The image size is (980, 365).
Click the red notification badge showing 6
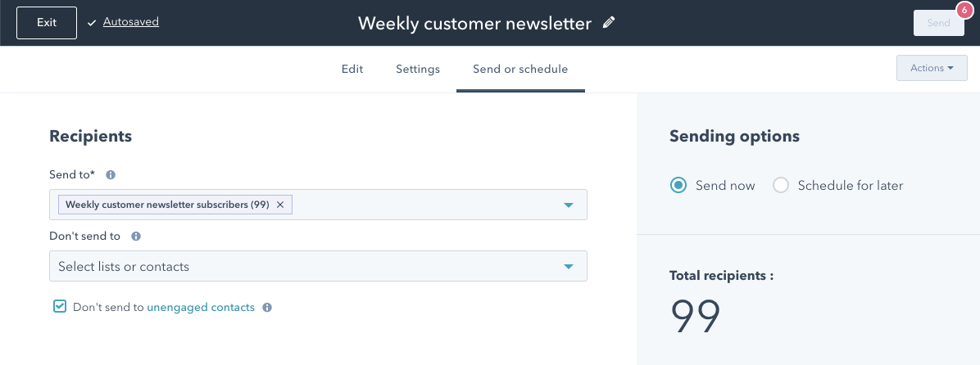coord(965,11)
